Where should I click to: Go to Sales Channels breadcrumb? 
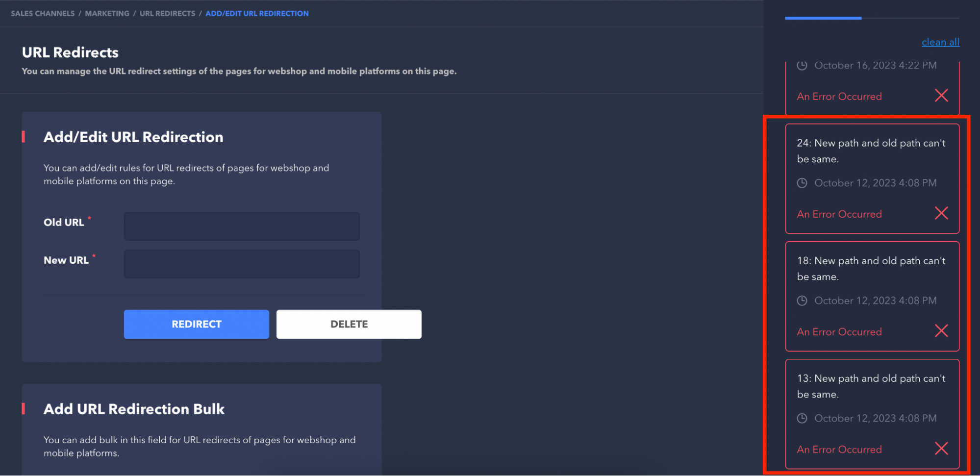[43, 13]
